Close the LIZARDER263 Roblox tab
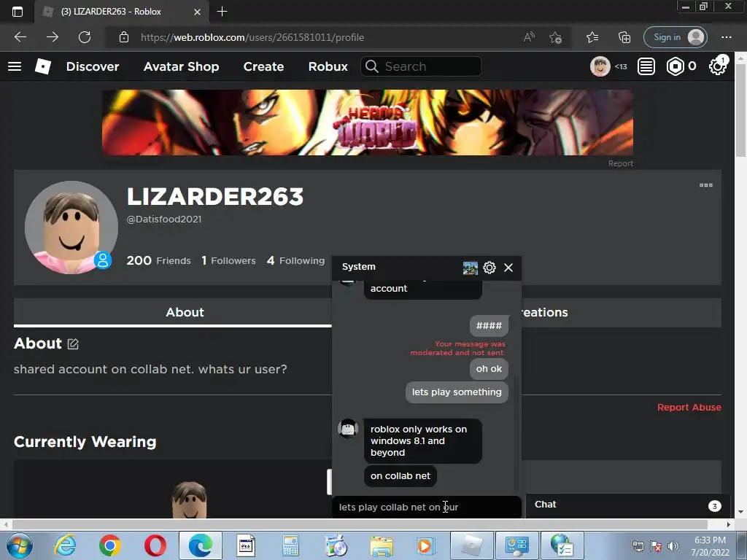 (197, 12)
